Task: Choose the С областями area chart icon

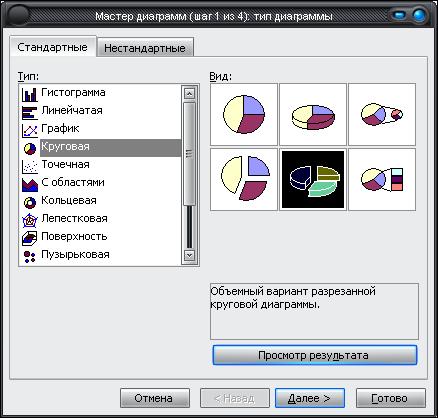Action: [x=30, y=184]
